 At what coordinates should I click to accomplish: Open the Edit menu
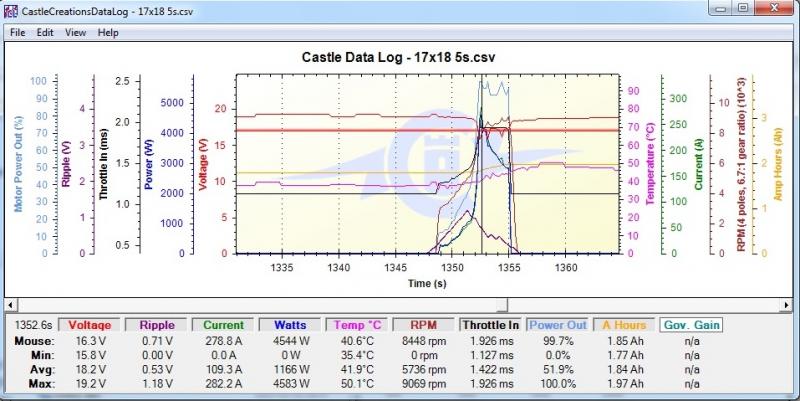[x=45, y=32]
